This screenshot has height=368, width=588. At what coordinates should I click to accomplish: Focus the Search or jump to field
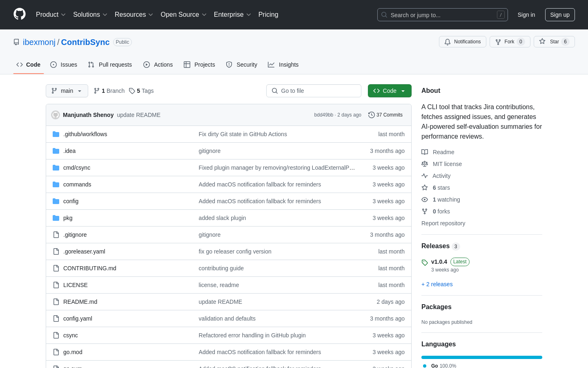pyautogui.click(x=443, y=15)
